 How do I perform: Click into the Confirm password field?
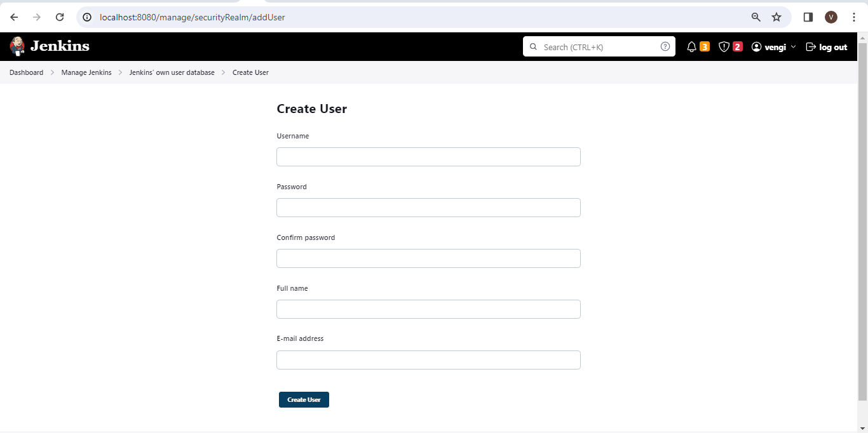click(428, 258)
